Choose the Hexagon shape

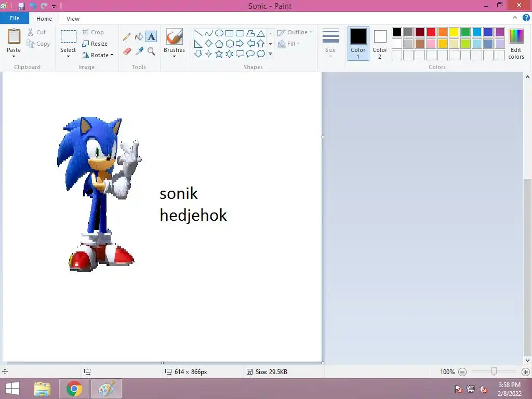point(229,44)
